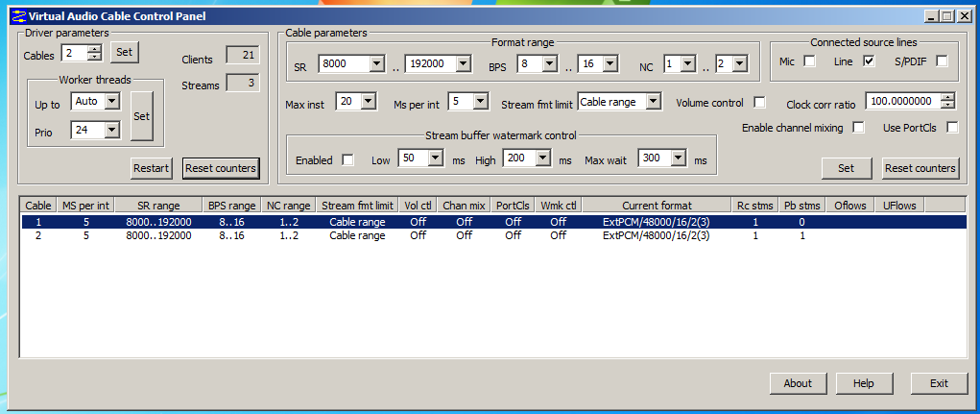This screenshot has width=980, height=414.
Task: Open the Stream fmt limit dropdown
Action: (653, 101)
